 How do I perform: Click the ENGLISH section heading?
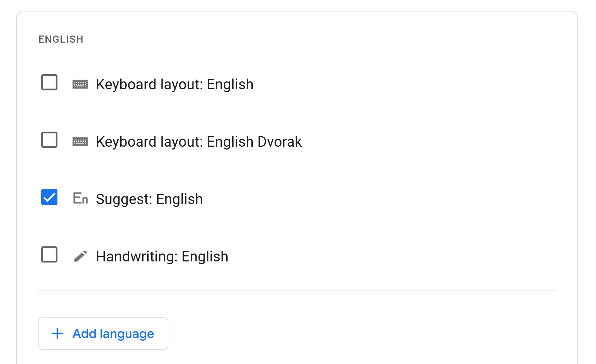[x=61, y=39]
